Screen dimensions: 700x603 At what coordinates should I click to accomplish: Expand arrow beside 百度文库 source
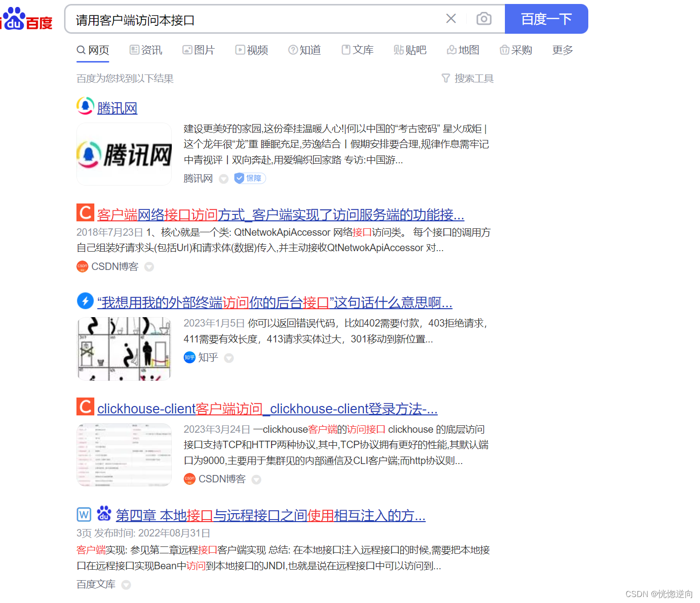coord(126,585)
